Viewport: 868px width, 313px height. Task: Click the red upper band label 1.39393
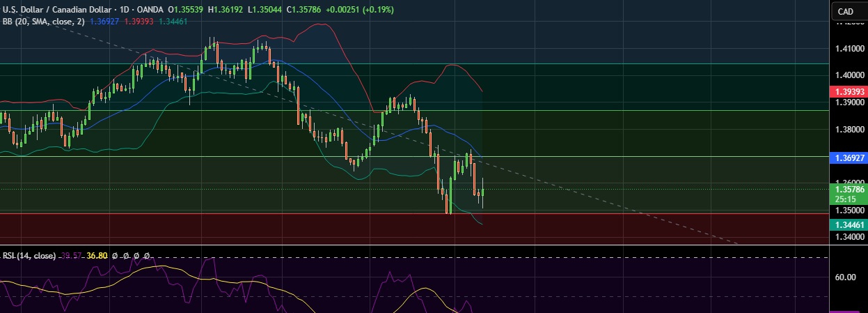(848, 92)
